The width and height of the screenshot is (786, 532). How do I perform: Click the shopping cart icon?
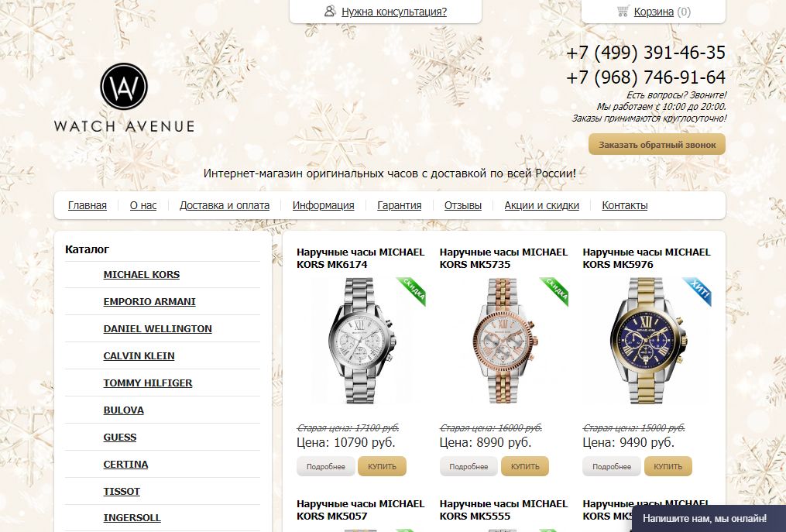click(x=623, y=11)
